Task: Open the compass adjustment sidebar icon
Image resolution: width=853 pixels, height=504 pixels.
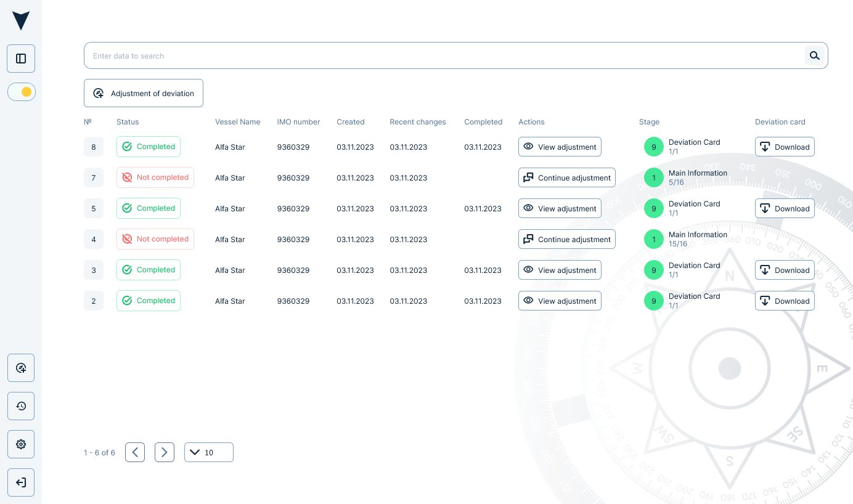Action: pyautogui.click(x=21, y=368)
